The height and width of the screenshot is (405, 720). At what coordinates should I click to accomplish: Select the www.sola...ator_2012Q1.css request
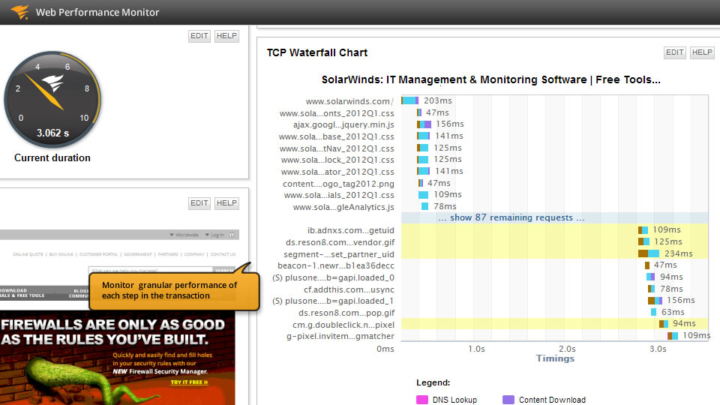(x=338, y=172)
